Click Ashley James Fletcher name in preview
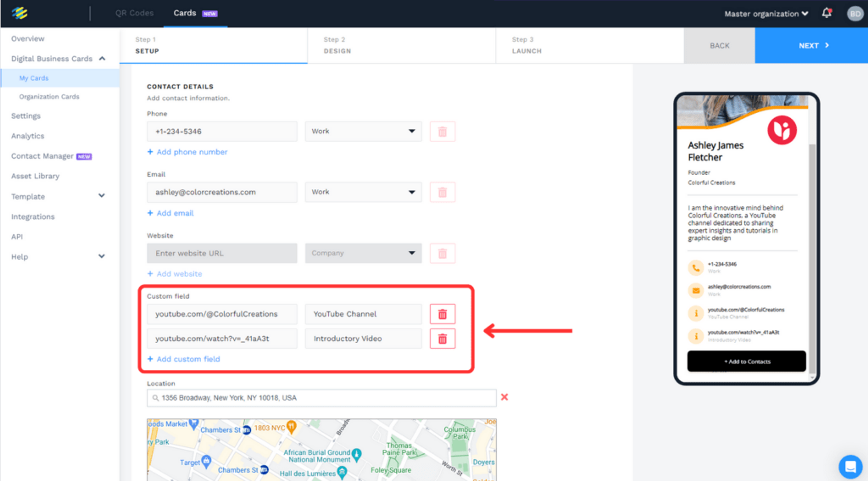Image resolution: width=868 pixels, height=481 pixels. [715, 151]
